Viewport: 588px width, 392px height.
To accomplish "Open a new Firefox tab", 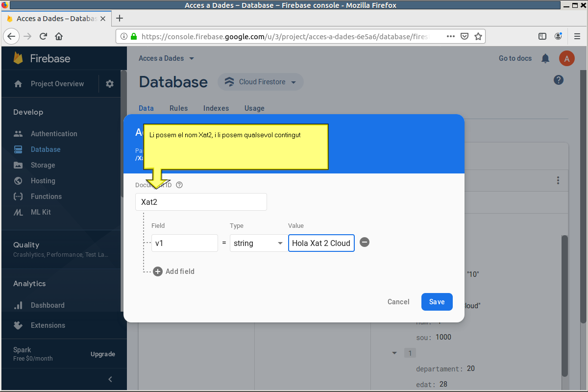I will point(119,19).
